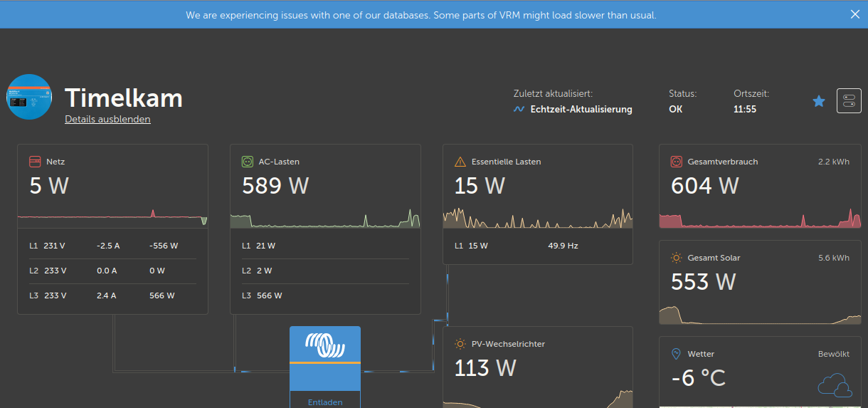
Task: Click the Wetter location pin icon
Action: (x=676, y=354)
